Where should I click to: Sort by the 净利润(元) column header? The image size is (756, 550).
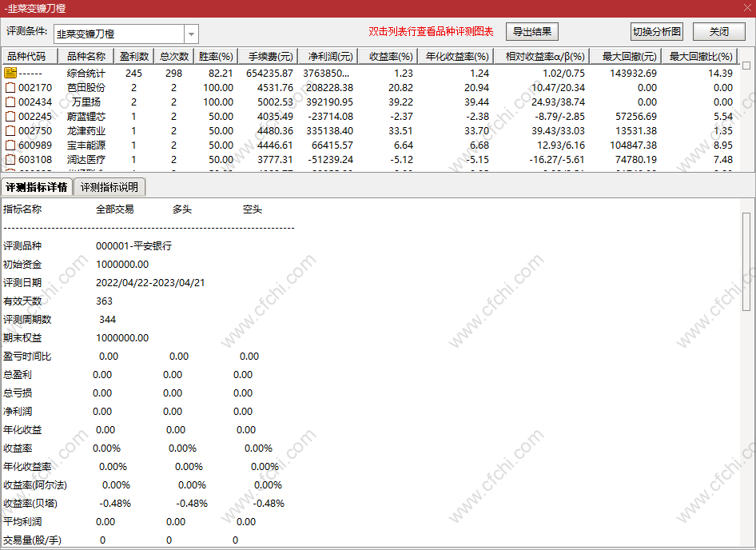(328, 57)
